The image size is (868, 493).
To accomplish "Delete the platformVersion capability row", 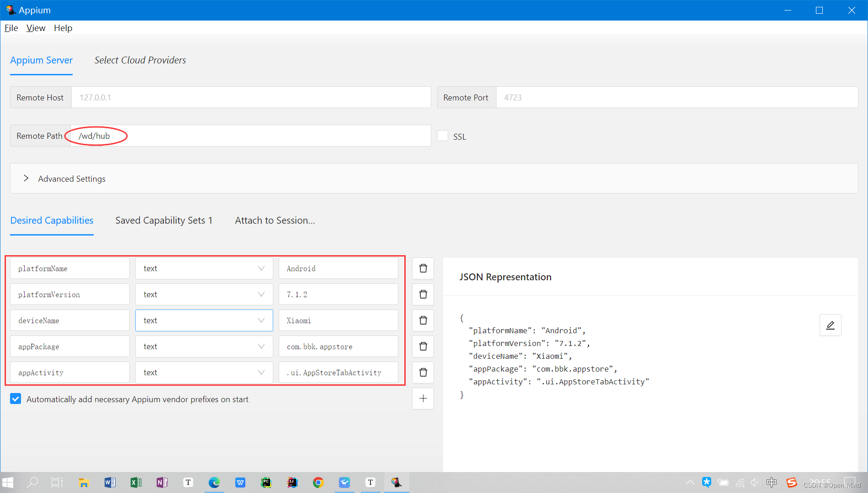I will (x=423, y=294).
